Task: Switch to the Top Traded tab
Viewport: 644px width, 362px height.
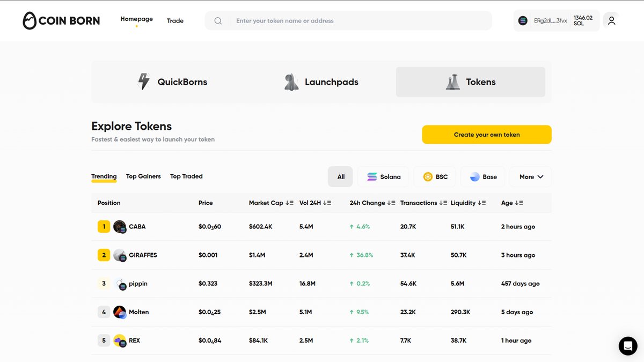Action: (x=186, y=176)
